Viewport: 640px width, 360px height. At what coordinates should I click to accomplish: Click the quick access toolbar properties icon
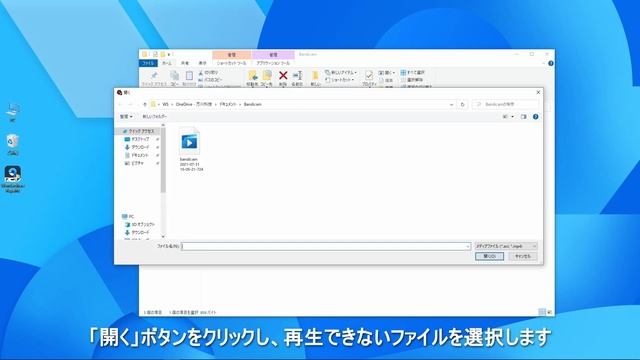[x=155, y=54]
